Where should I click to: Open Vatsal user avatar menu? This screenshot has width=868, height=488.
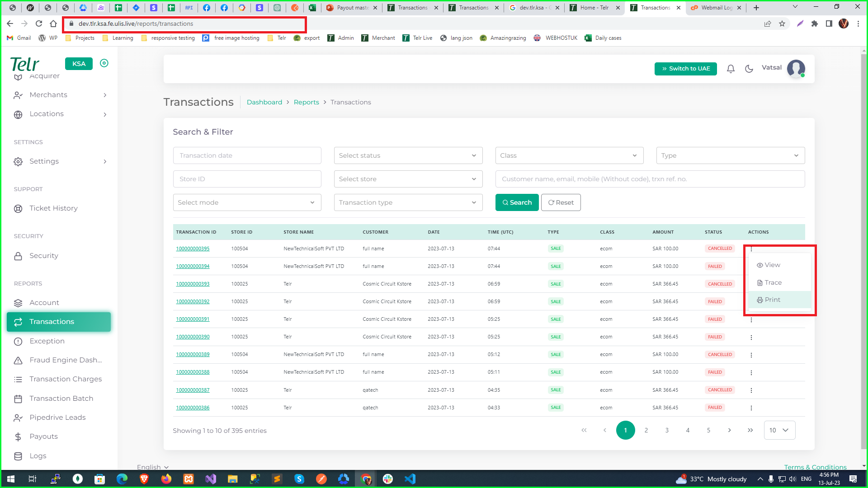796,69
